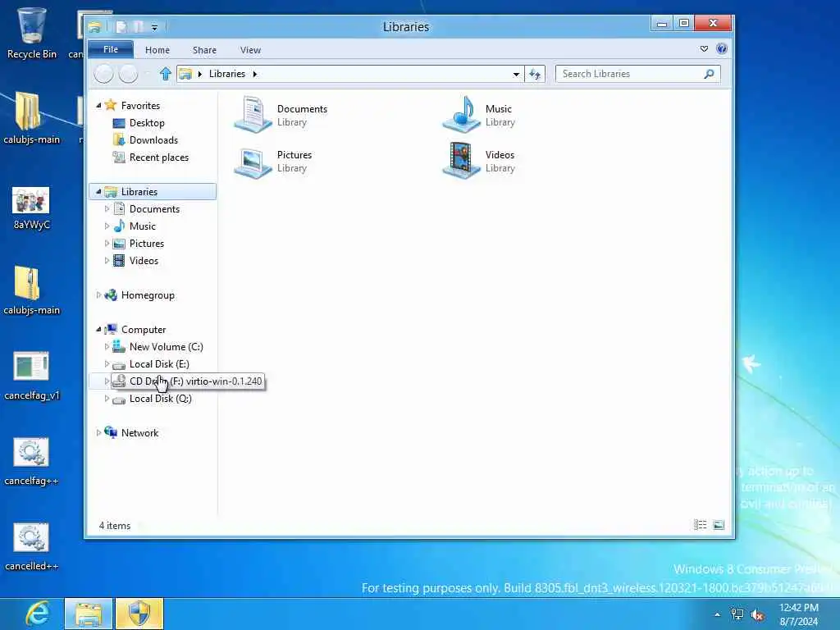Screen dimensions: 840x630
Task: Select Videos in the Libraries tree
Action: 144,260
